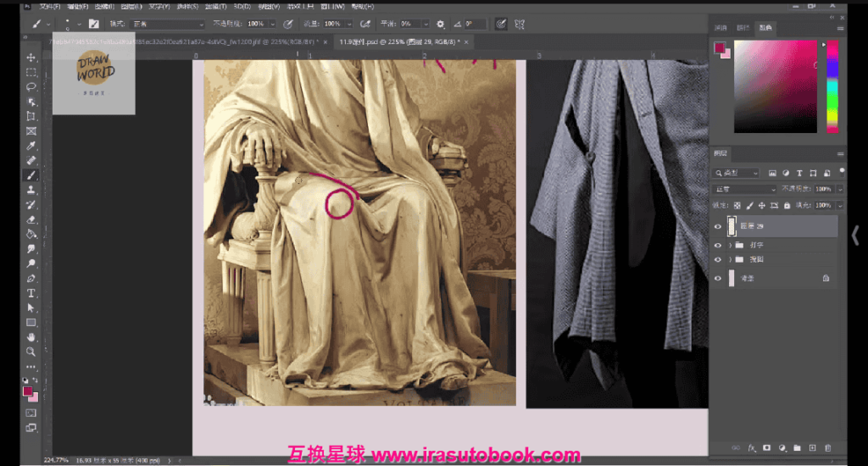
Task: Select the Rectangular Marquee tool
Action: tap(31, 72)
